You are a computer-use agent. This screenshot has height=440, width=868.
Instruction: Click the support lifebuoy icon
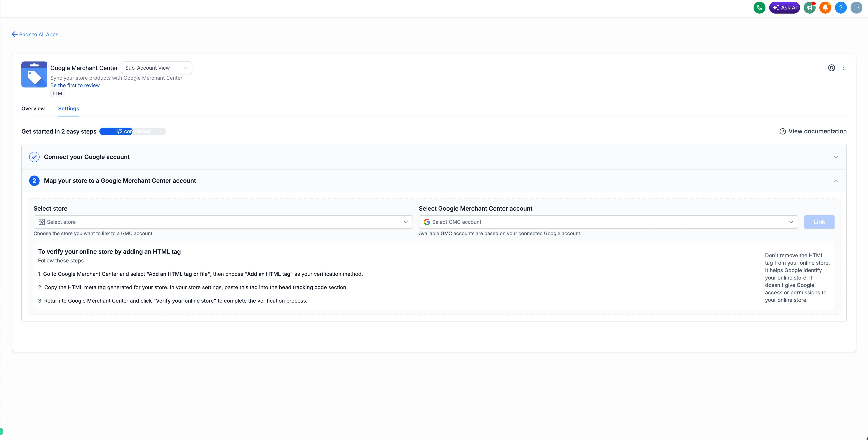(831, 68)
